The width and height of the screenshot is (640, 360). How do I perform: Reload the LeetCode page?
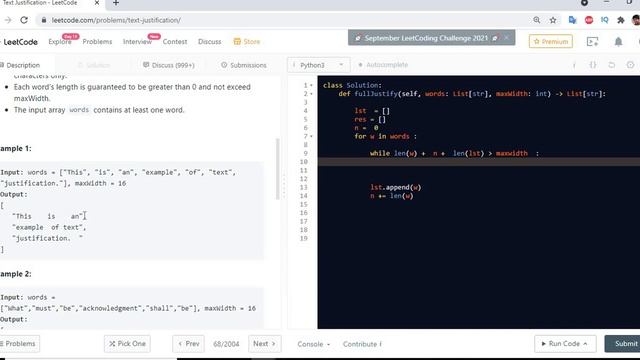pos(24,20)
